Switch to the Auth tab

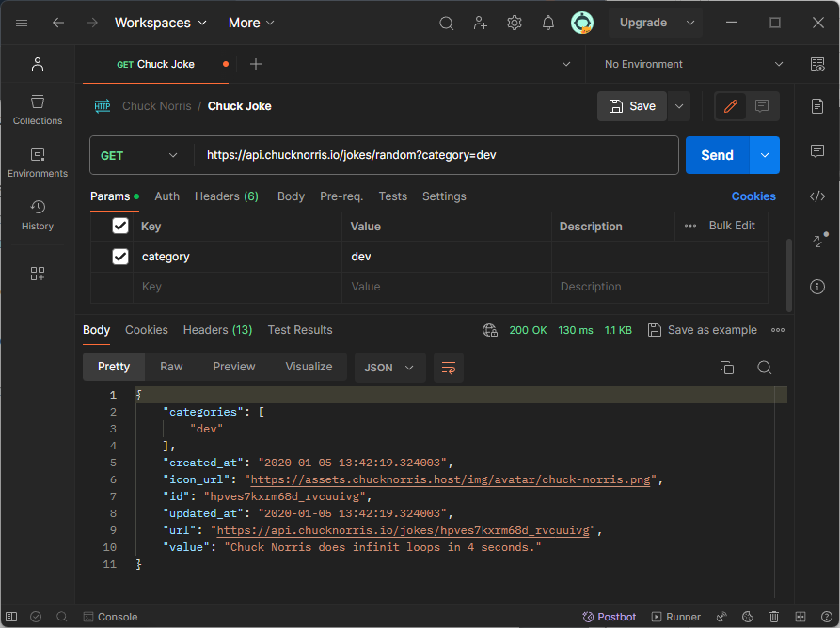coord(167,196)
